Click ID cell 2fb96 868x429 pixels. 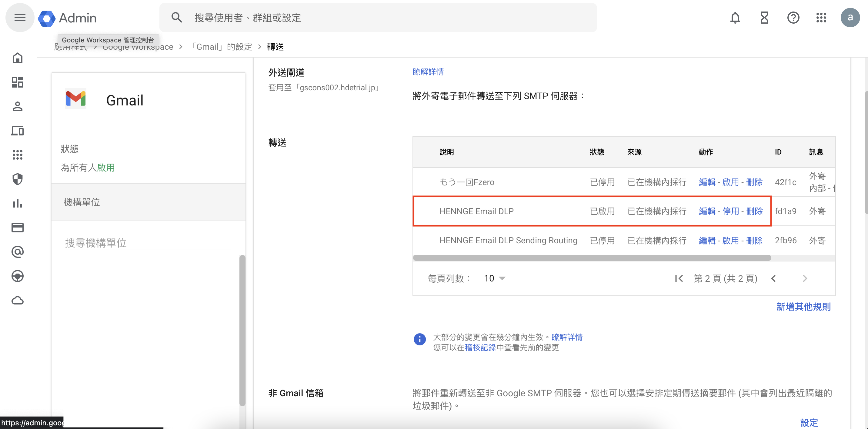786,241
